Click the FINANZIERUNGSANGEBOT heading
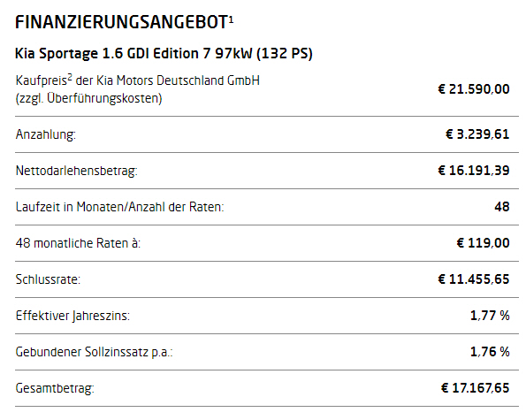Viewport: 526px width, 420px height. click(122, 22)
